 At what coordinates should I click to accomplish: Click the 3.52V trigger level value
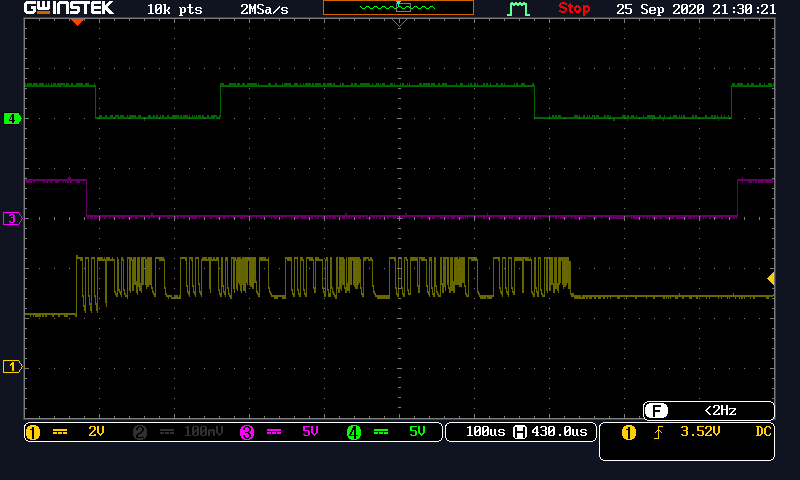coord(701,432)
